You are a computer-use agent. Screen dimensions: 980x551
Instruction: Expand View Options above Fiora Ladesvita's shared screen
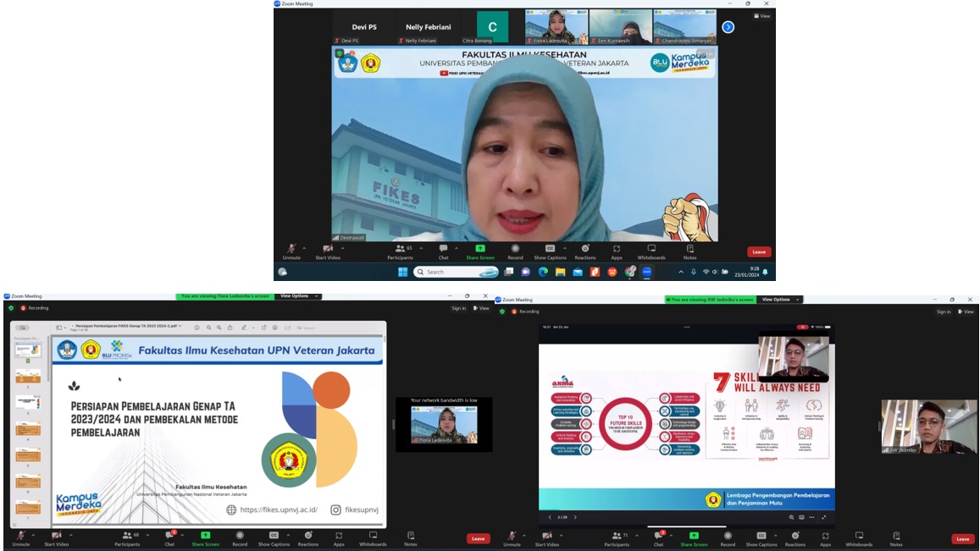tap(300, 297)
